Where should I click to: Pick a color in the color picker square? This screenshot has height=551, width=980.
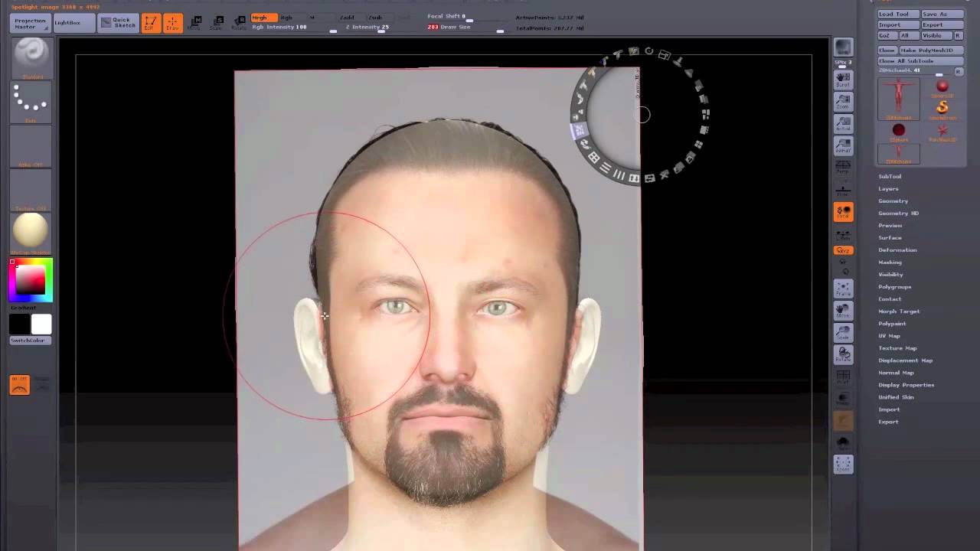click(30, 280)
